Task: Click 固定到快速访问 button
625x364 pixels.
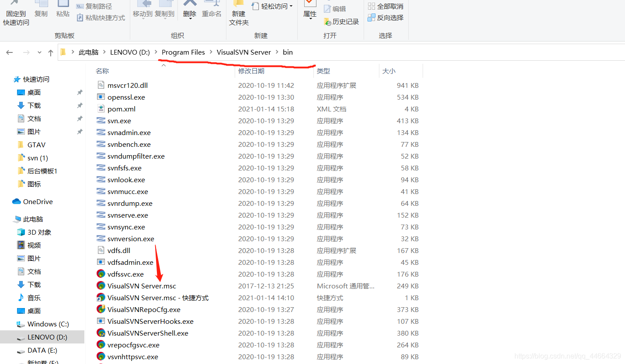Action: 16,13
